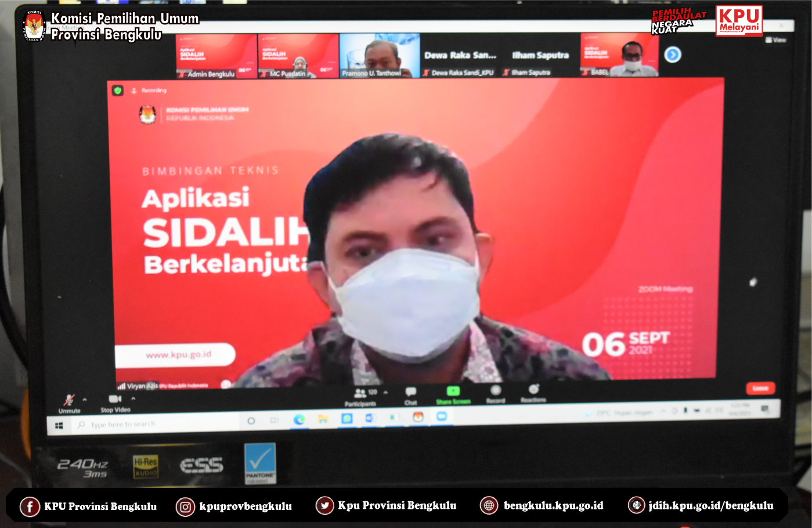Click the green encryption shield icon
The width and height of the screenshot is (812, 528).
coord(118,91)
